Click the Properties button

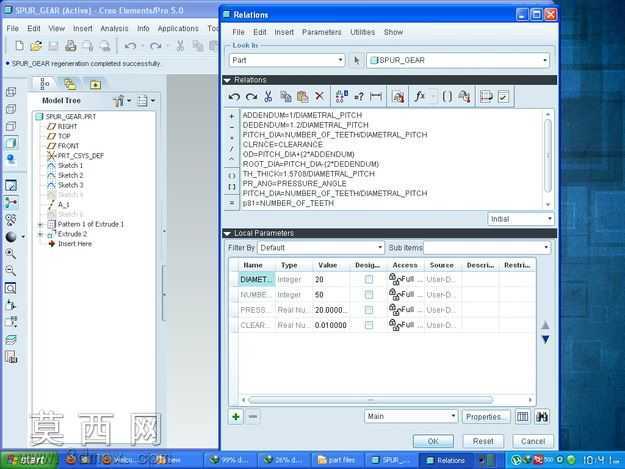[485, 417]
